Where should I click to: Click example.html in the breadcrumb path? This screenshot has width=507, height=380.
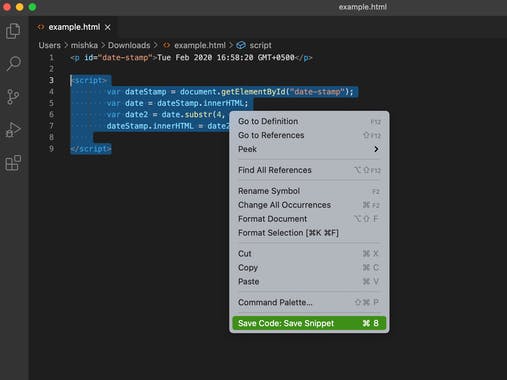click(200, 45)
